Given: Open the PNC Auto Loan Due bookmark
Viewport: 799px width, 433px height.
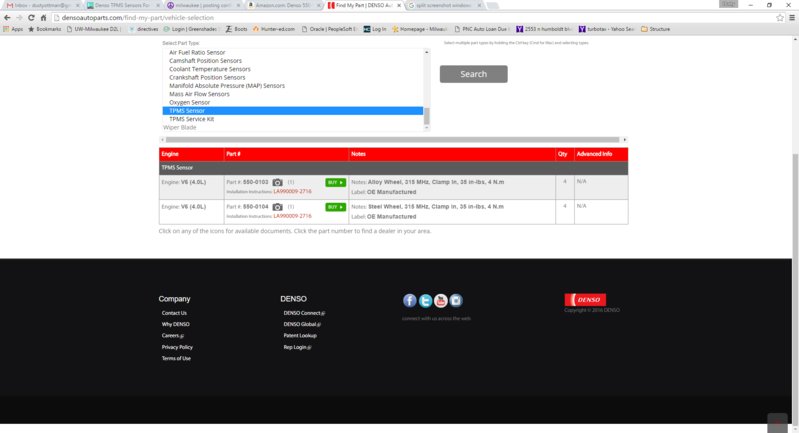Looking at the screenshot, I should click(482, 29).
